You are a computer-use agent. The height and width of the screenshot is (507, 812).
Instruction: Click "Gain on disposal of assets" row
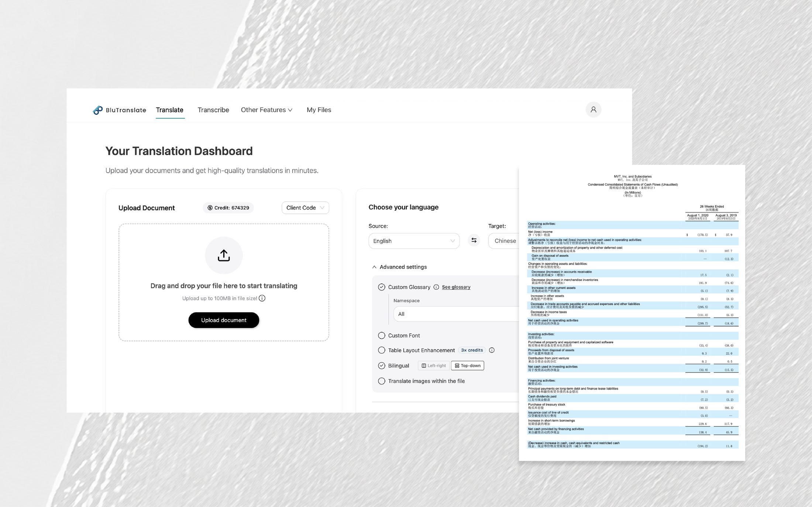[633, 257]
